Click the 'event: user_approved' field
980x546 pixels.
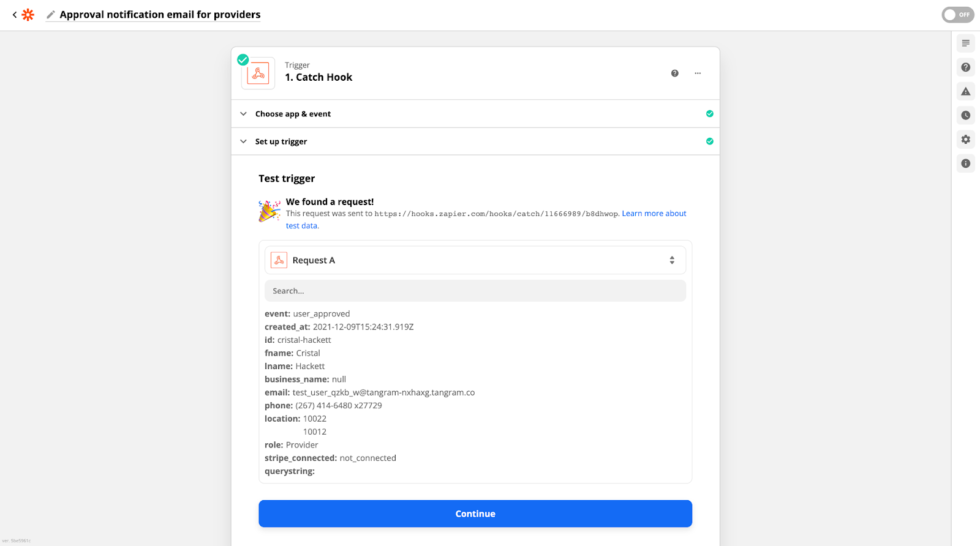click(307, 314)
